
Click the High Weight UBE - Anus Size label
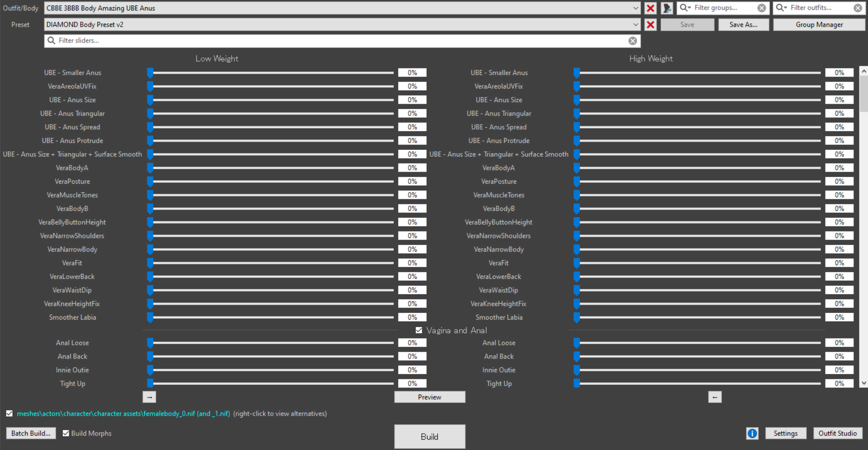[x=499, y=100]
